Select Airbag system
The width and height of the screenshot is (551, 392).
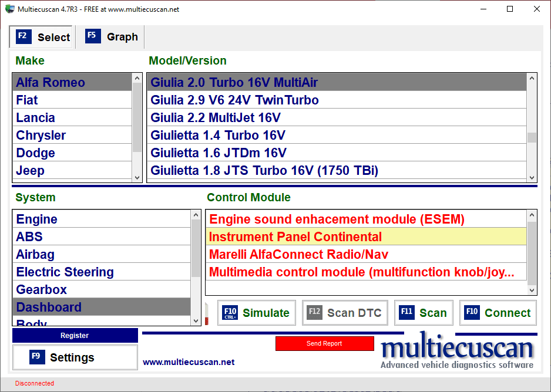(x=102, y=254)
